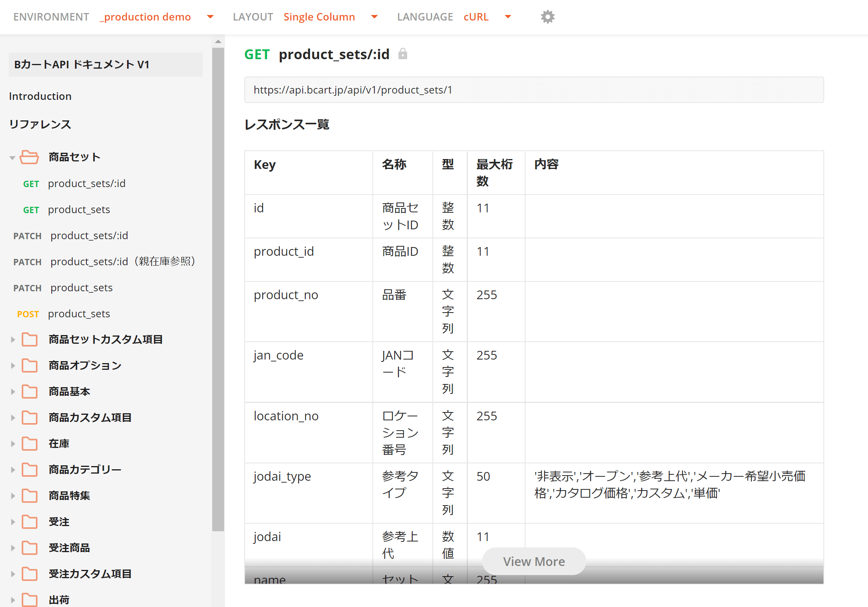Select POST product_sets in sidebar
The image size is (868, 607).
click(64, 314)
